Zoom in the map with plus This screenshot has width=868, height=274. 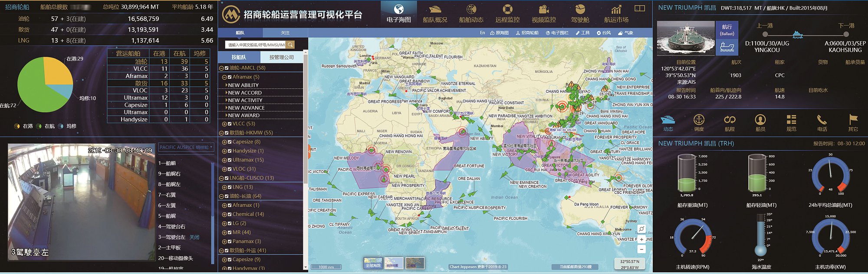tap(641, 239)
